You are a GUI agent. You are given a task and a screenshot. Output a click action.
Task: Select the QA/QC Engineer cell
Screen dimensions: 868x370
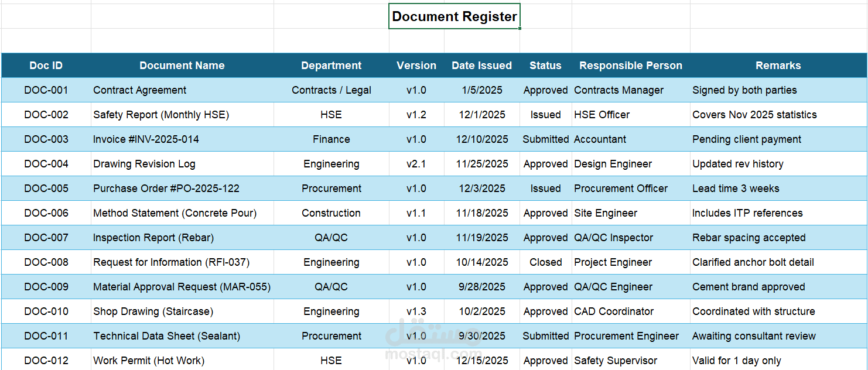(x=631, y=287)
